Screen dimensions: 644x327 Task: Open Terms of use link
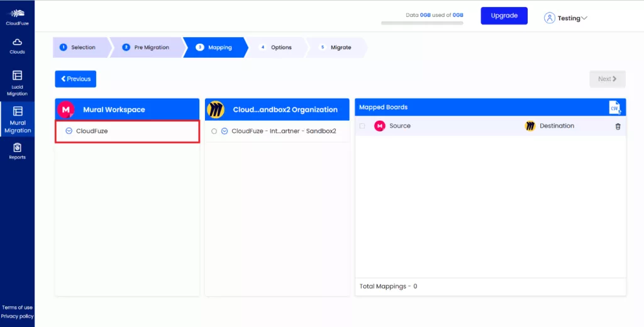tap(17, 308)
